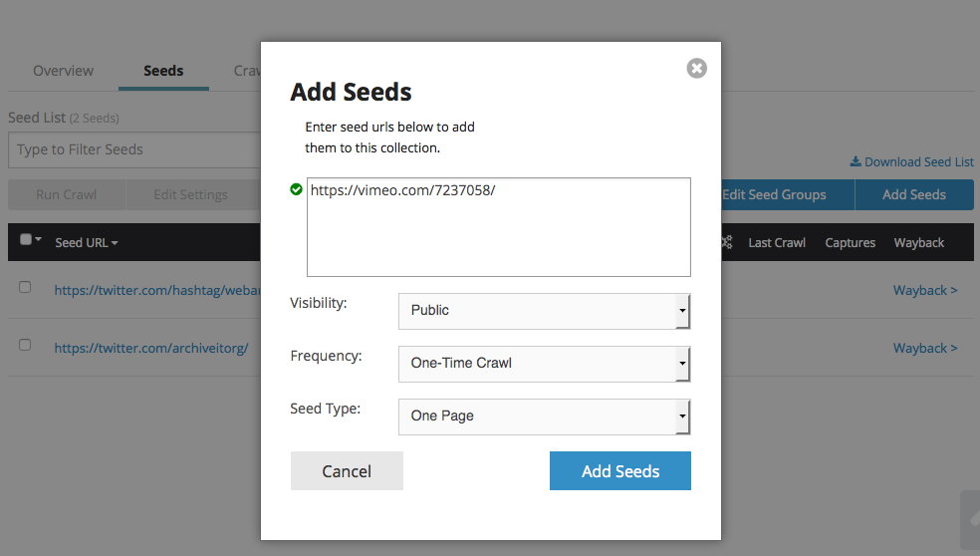This screenshot has height=556, width=980.
Task: Open the twitter.com/archiveitorg seed URL link
Action: 151,348
